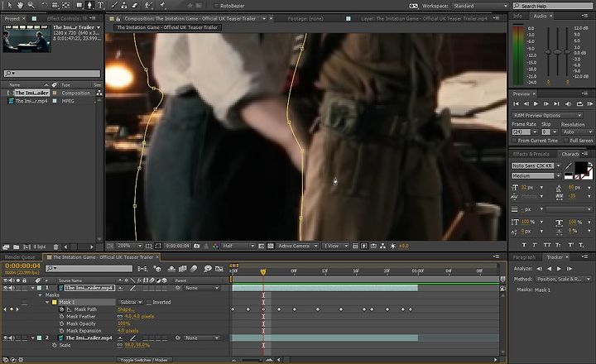This screenshot has width=596, height=364.
Task: Switch to the Render Queue tab
Action: point(20,257)
